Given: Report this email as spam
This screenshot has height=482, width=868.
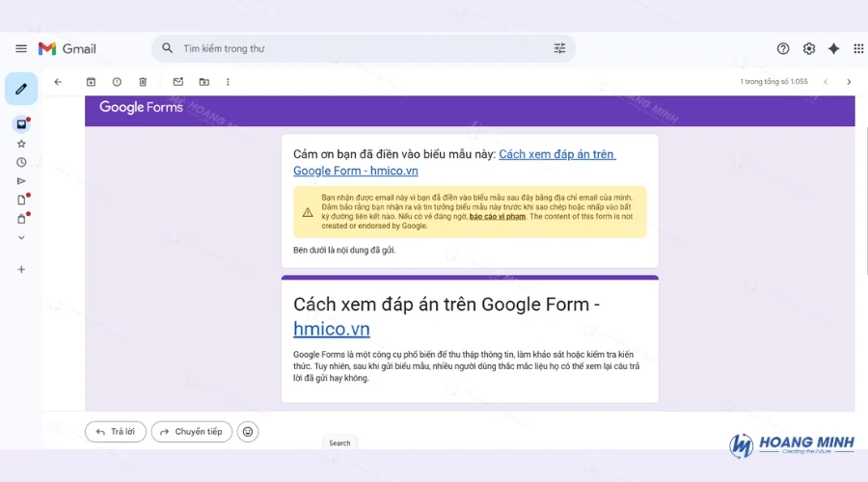Looking at the screenshot, I should pyautogui.click(x=117, y=82).
